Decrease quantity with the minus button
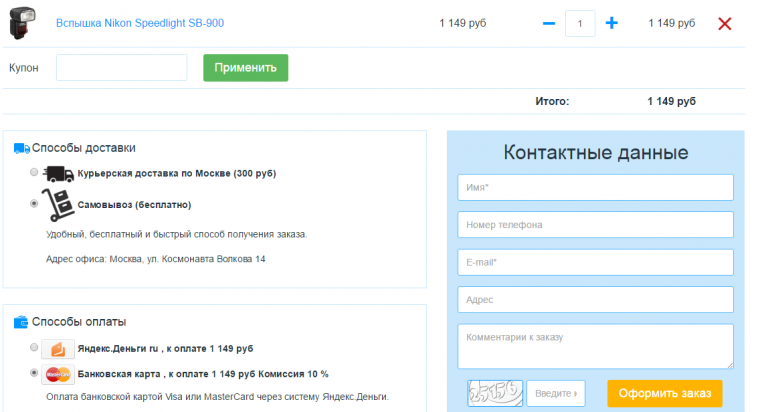Image resolution: width=760 pixels, height=412 pixels. coord(548,23)
